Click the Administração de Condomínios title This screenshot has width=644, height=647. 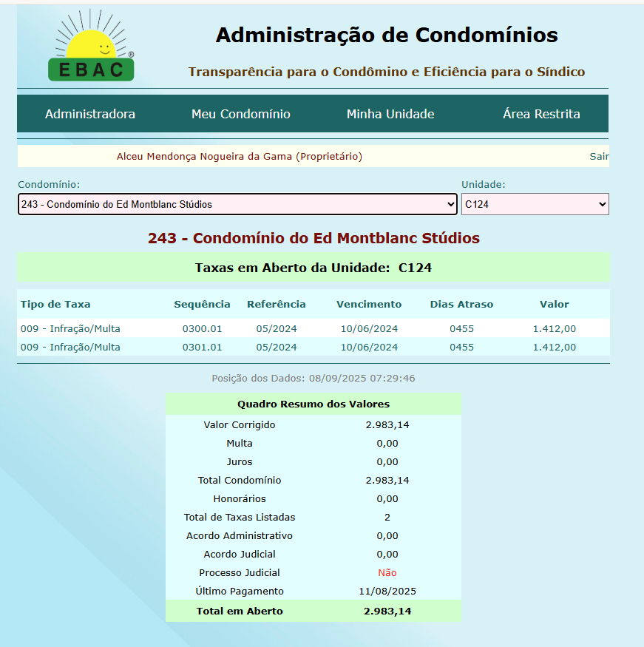(x=387, y=35)
